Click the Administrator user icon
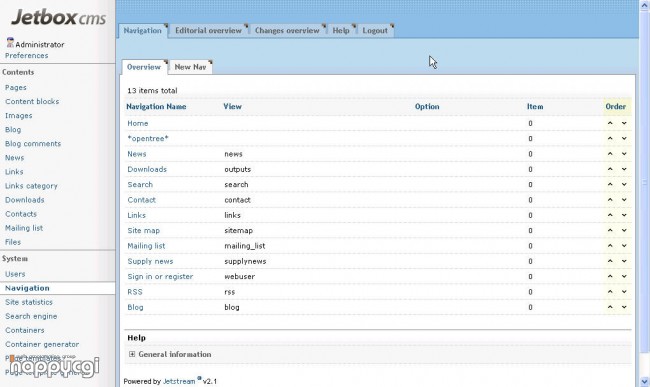650x387 pixels. [10, 42]
